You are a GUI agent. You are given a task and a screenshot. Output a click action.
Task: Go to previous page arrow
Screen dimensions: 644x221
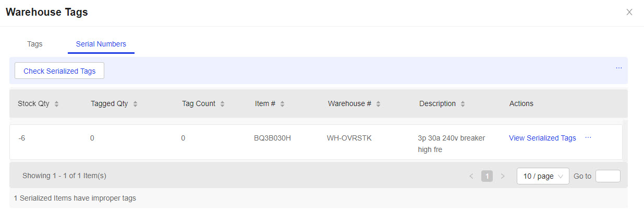tap(471, 176)
